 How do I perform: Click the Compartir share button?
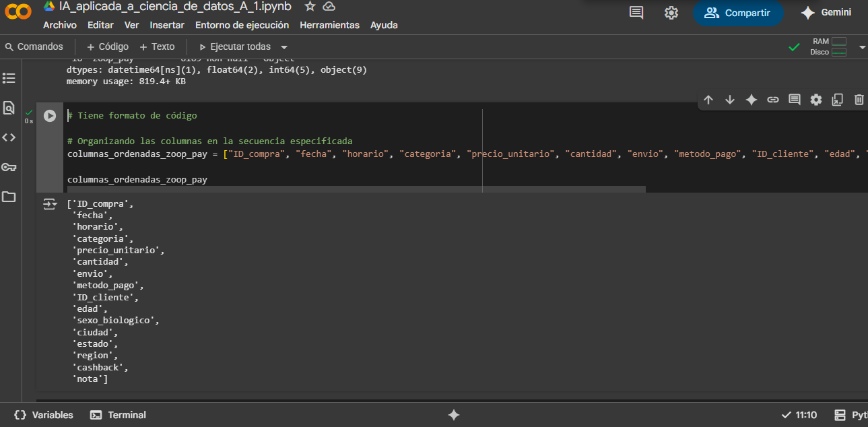738,13
